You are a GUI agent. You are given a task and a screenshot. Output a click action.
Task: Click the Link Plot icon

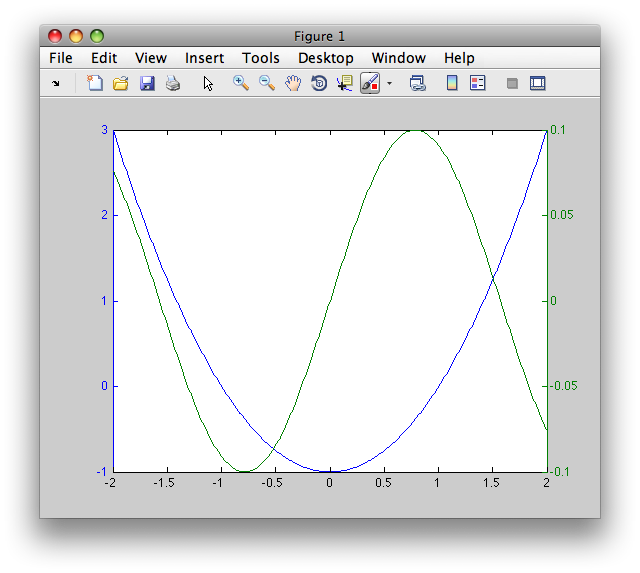point(418,83)
